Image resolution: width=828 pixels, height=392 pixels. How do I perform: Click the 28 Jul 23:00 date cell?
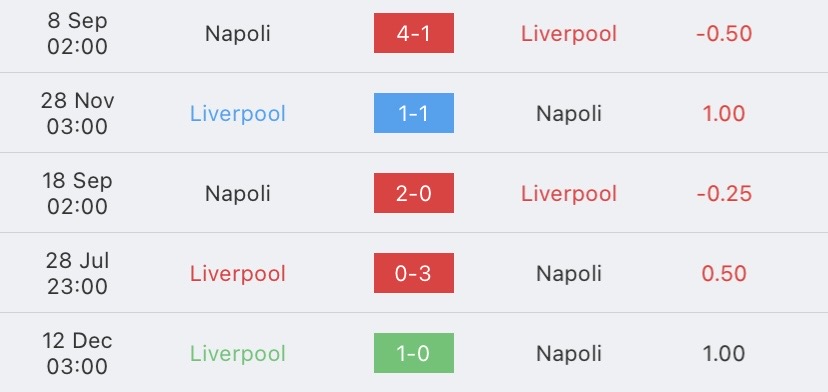pos(77,274)
